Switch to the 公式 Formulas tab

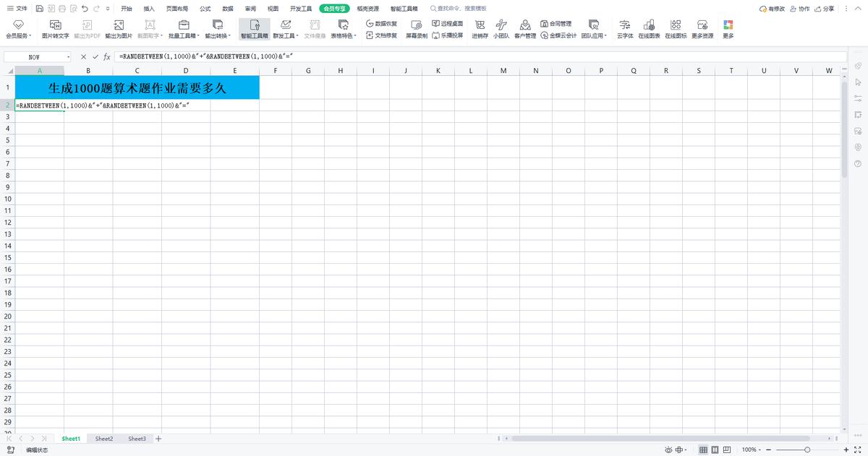(x=205, y=9)
